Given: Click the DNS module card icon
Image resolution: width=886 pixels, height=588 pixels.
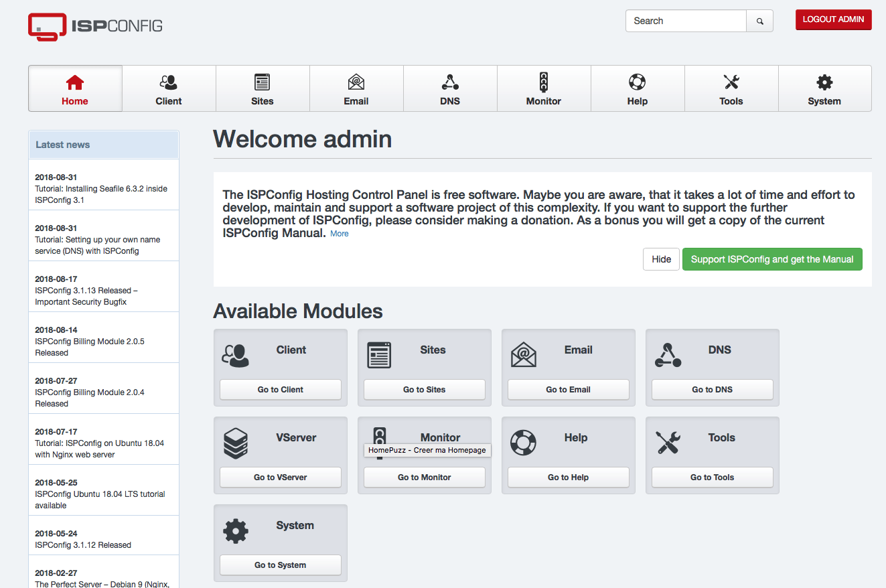Looking at the screenshot, I should [668, 355].
